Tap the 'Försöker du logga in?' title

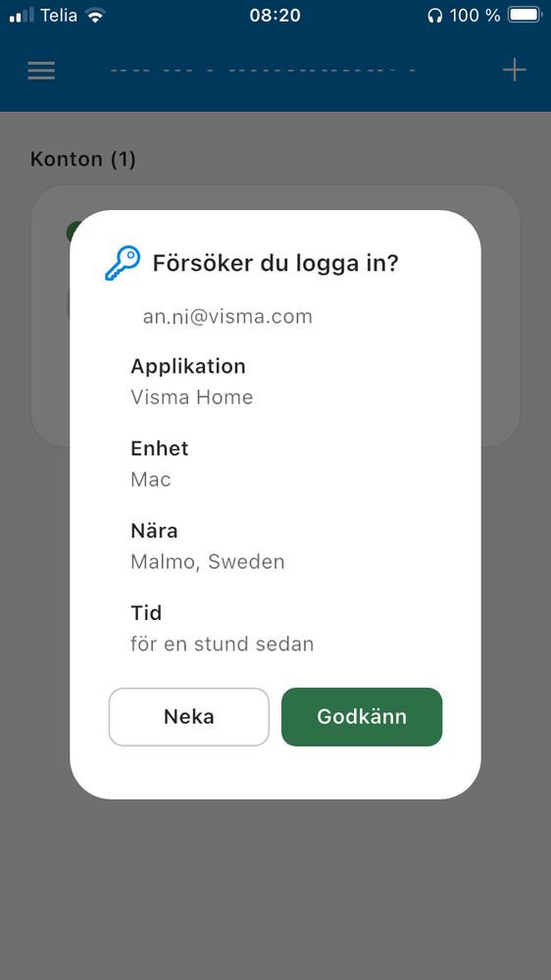click(x=275, y=263)
